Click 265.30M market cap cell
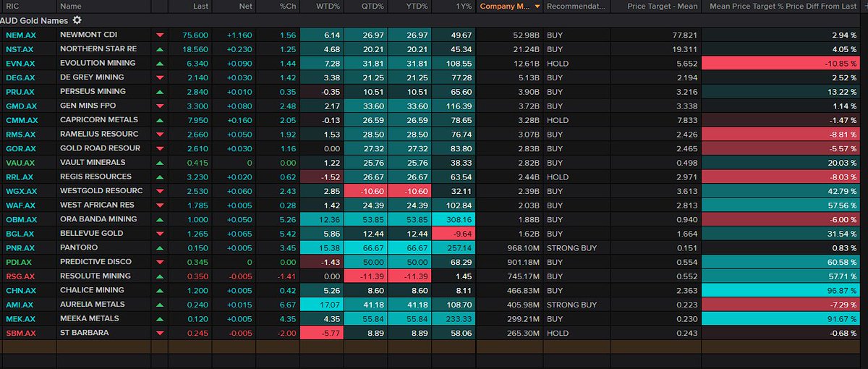 click(509, 333)
